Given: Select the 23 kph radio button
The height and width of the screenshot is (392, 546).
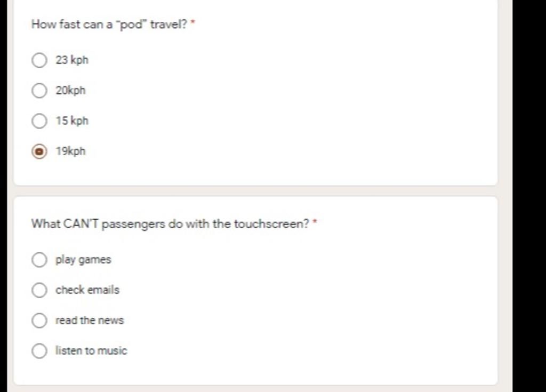Looking at the screenshot, I should coord(39,60).
